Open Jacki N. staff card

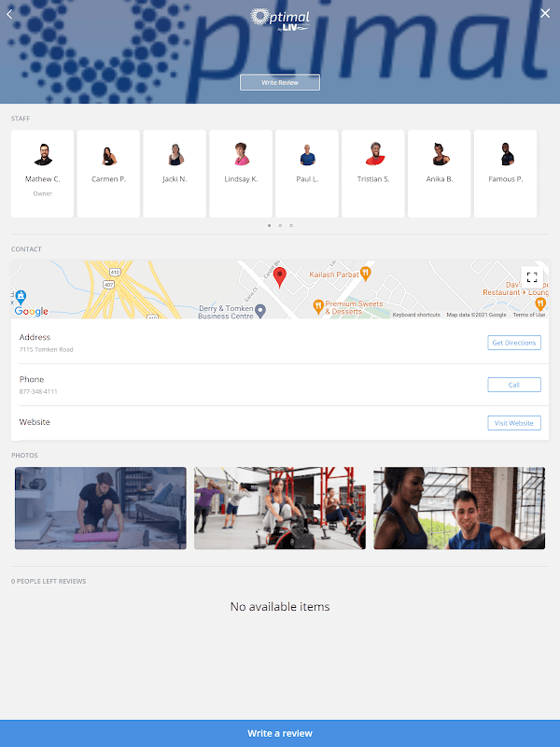[x=175, y=174]
